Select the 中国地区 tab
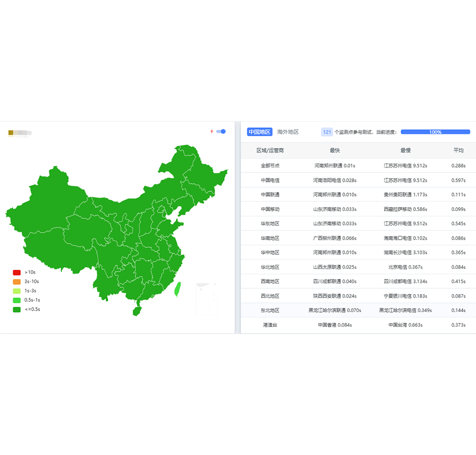This screenshot has width=476, height=455. pos(259,132)
